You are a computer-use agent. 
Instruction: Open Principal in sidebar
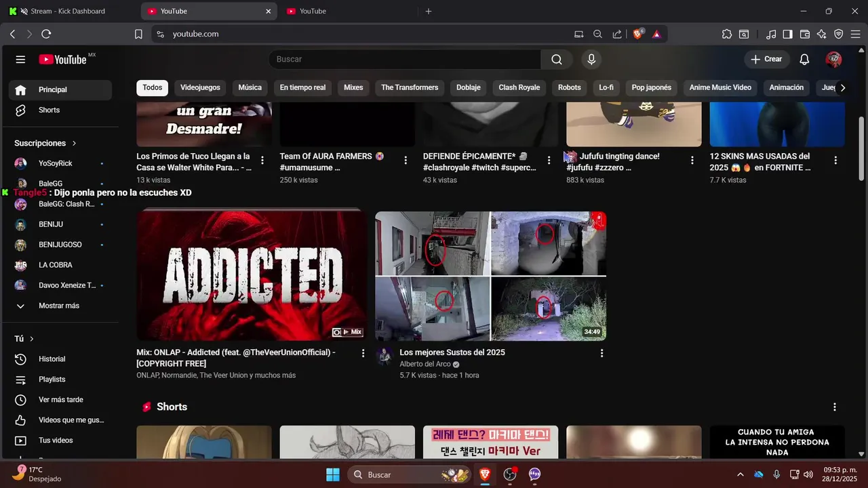click(60, 89)
